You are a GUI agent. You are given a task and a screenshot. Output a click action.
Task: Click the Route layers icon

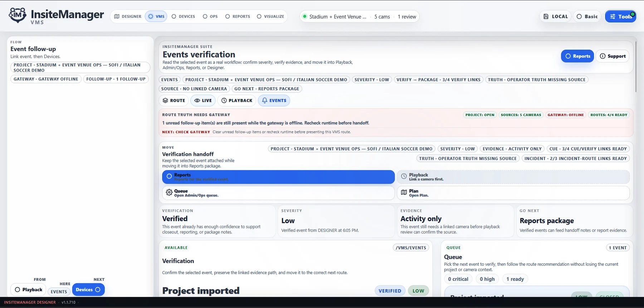pyautogui.click(x=165, y=100)
